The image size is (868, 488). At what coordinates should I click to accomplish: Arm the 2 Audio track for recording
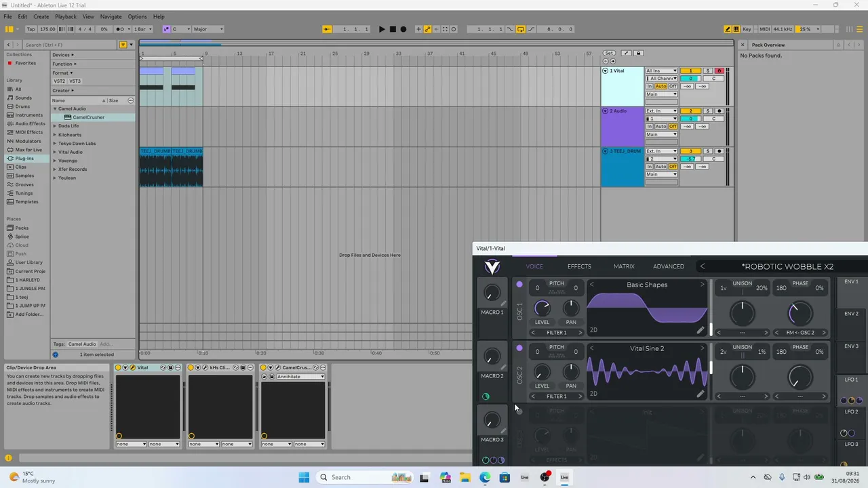(719, 111)
